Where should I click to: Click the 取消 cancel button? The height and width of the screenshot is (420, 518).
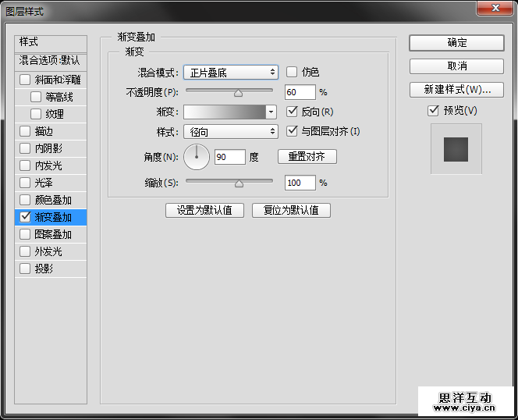click(456, 66)
